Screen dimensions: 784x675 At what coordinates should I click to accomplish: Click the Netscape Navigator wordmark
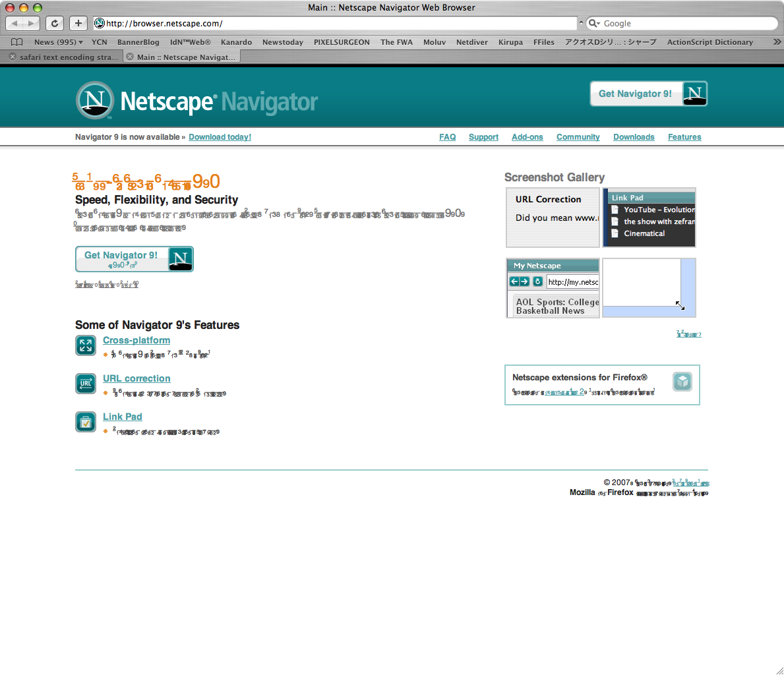219,102
